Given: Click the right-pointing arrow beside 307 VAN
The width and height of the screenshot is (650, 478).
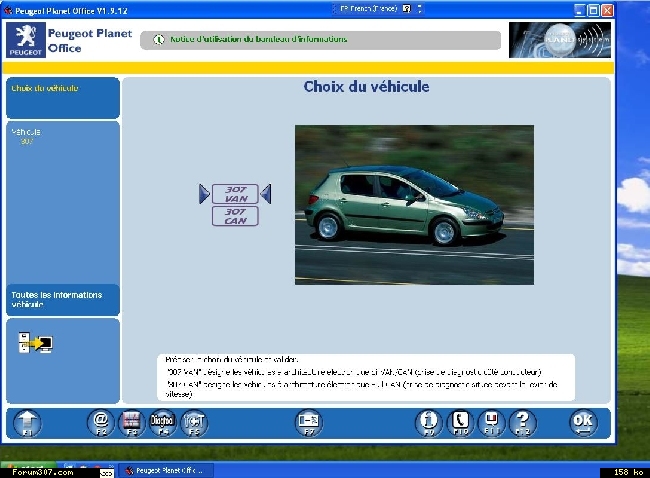Looking at the screenshot, I should pyautogui.click(x=204, y=194).
